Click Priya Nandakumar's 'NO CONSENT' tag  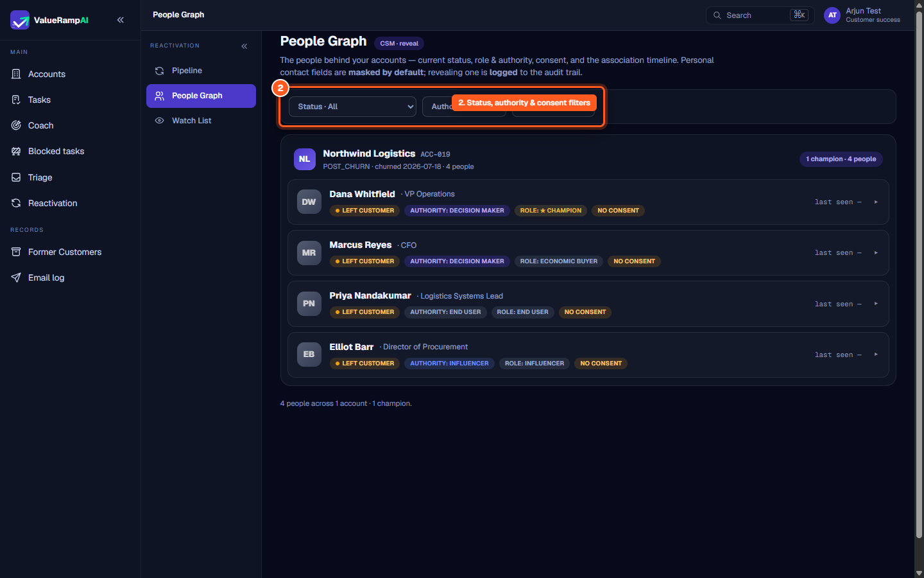[585, 312]
